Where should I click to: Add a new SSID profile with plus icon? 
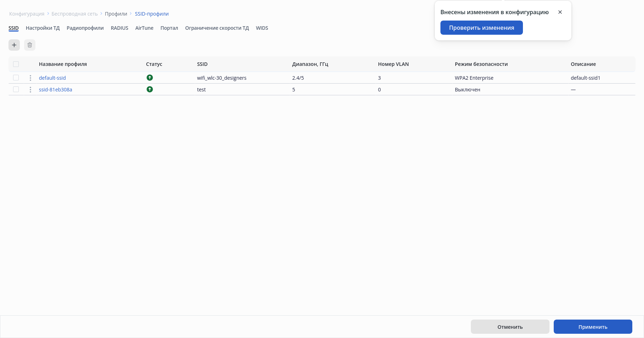pyautogui.click(x=14, y=45)
